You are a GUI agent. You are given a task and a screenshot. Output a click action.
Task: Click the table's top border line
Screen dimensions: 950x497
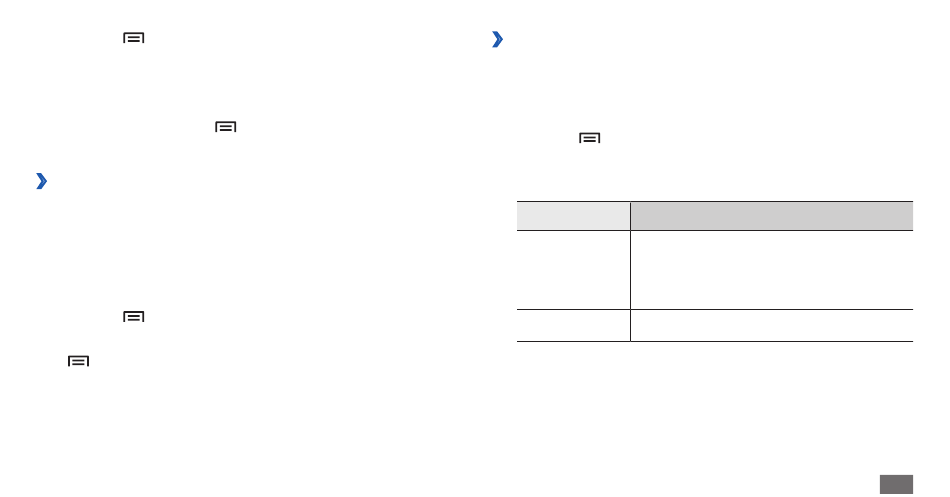[x=715, y=202]
